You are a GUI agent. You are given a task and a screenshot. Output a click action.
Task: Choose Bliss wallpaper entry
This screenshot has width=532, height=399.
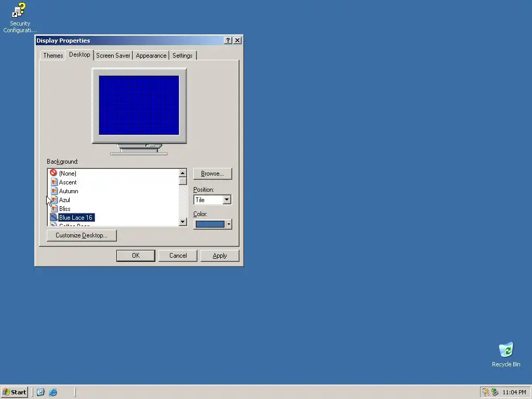pyautogui.click(x=64, y=209)
